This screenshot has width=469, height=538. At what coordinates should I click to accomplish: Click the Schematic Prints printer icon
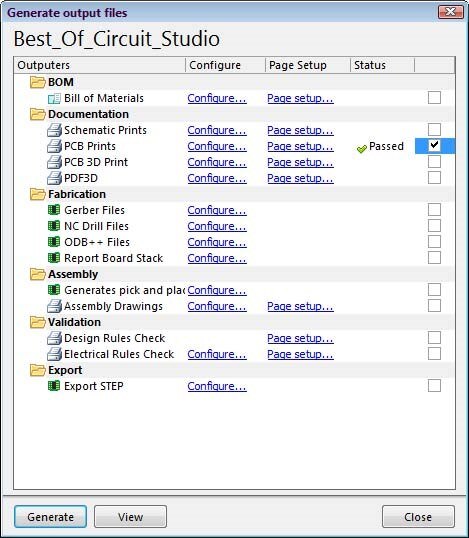54,130
